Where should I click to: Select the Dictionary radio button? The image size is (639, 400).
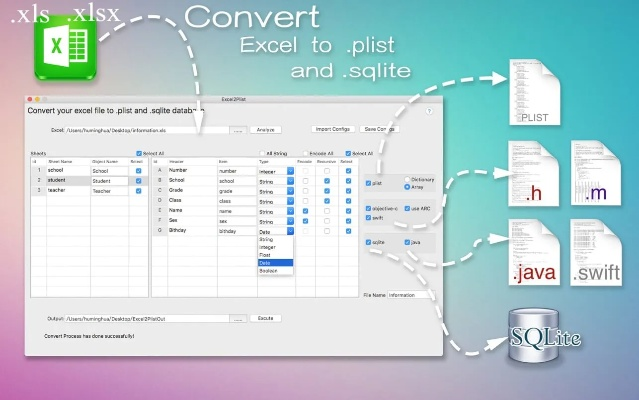click(406, 179)
